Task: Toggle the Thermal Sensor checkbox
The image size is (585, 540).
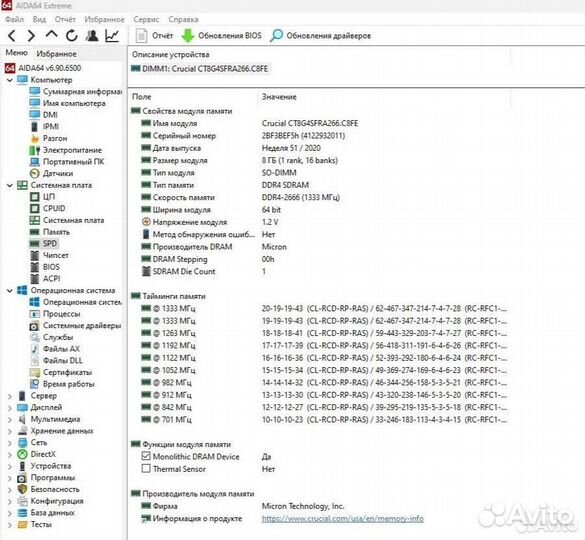Action: pyautogui.click(x=146, y=468)
